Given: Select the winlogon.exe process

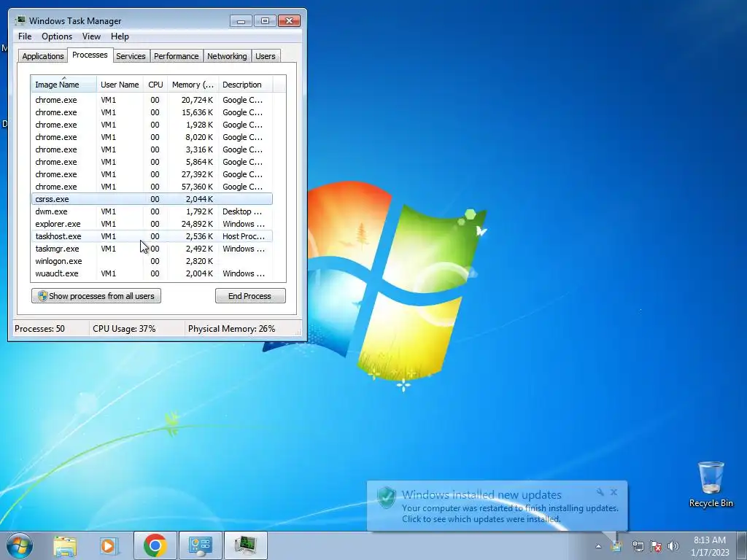Looking at the screenshot, I should click(152, 261).
